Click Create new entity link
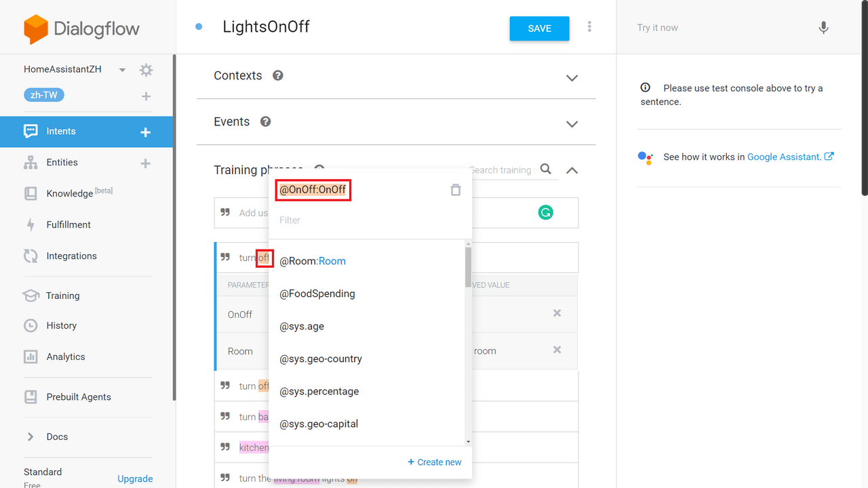The width and height of the screenshot is (868, 488). point(435,462)
